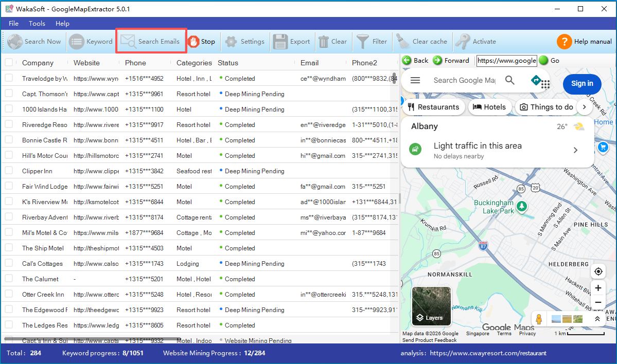This screenshot has height=364, width=617.
Task: Select Restaurants category chip
Action: (434, 107)
